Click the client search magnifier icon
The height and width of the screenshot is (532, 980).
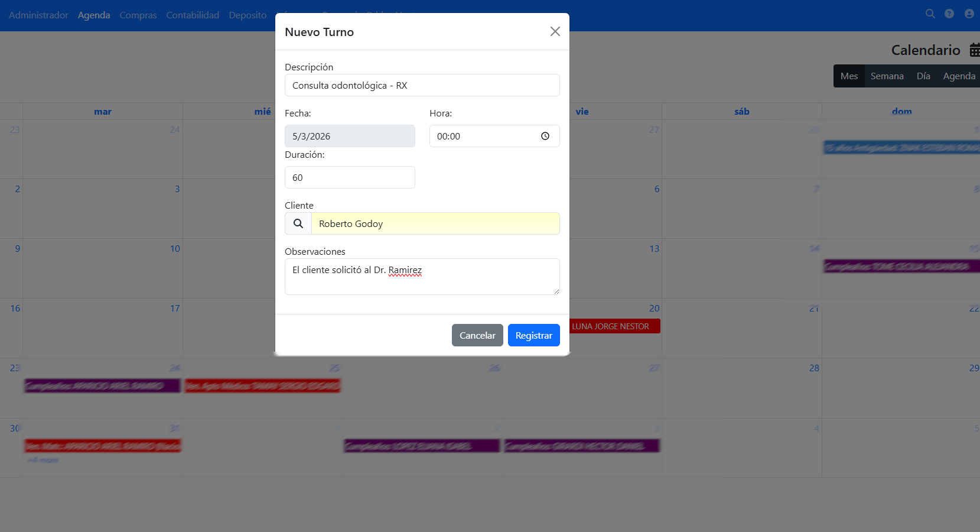click(298, 223)
